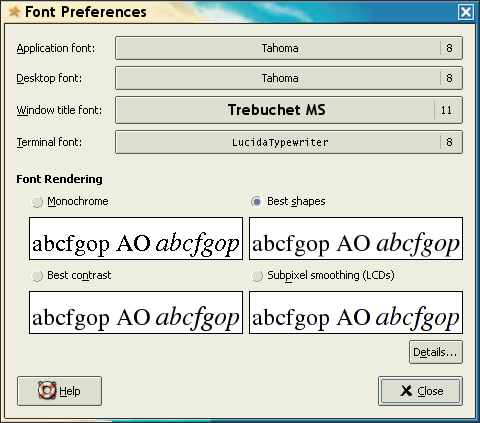Click the size 8 on terminal font button

(x=449, y=142)
